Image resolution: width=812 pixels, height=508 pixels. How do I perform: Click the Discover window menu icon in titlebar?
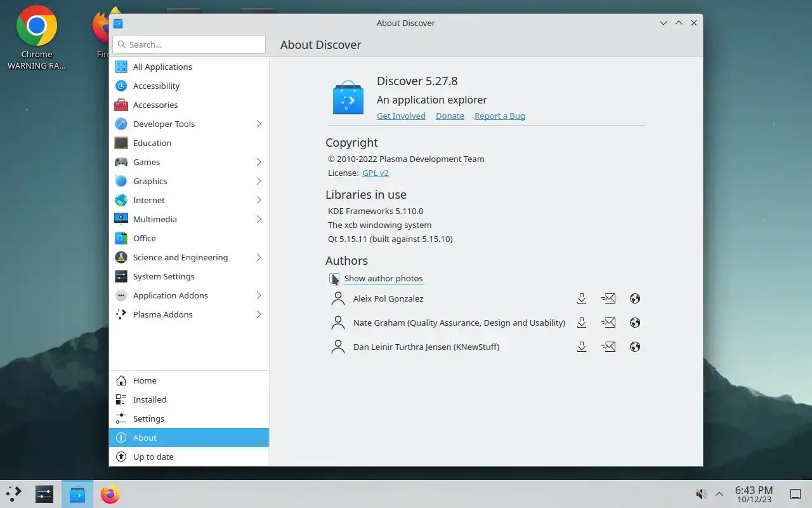point(118,23)
